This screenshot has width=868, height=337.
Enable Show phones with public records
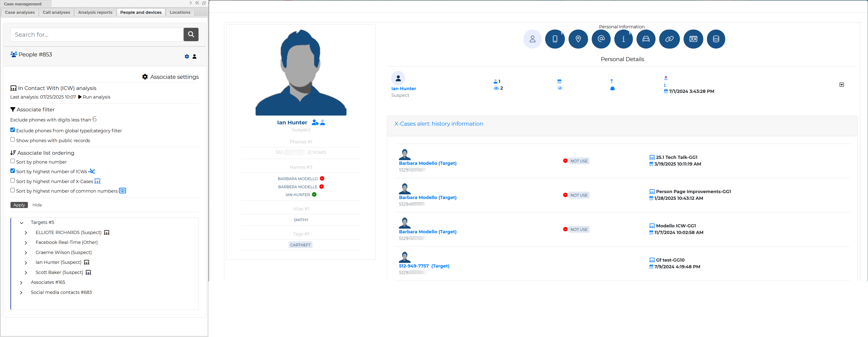tap(13, 139)
